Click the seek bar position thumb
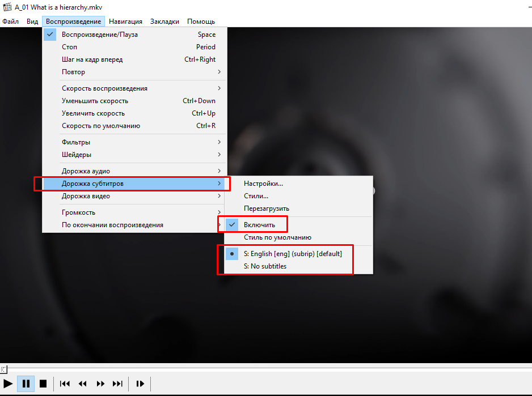 (3, 369)
